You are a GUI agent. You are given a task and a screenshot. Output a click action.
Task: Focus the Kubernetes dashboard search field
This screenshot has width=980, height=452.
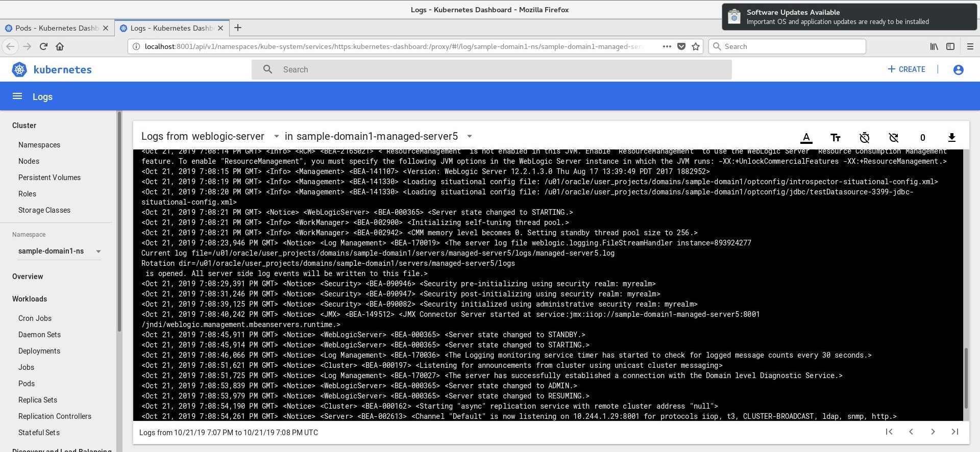492,69
